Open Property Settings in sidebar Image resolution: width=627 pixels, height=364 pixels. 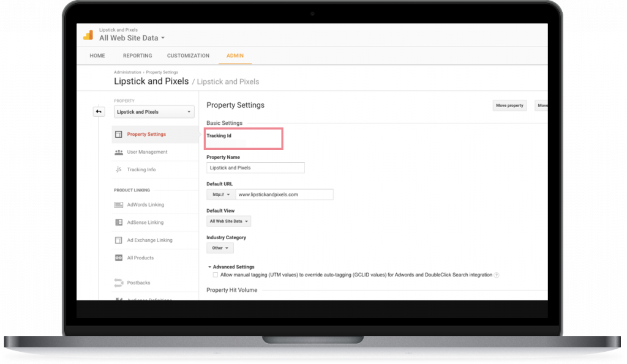tap(146, 134)
